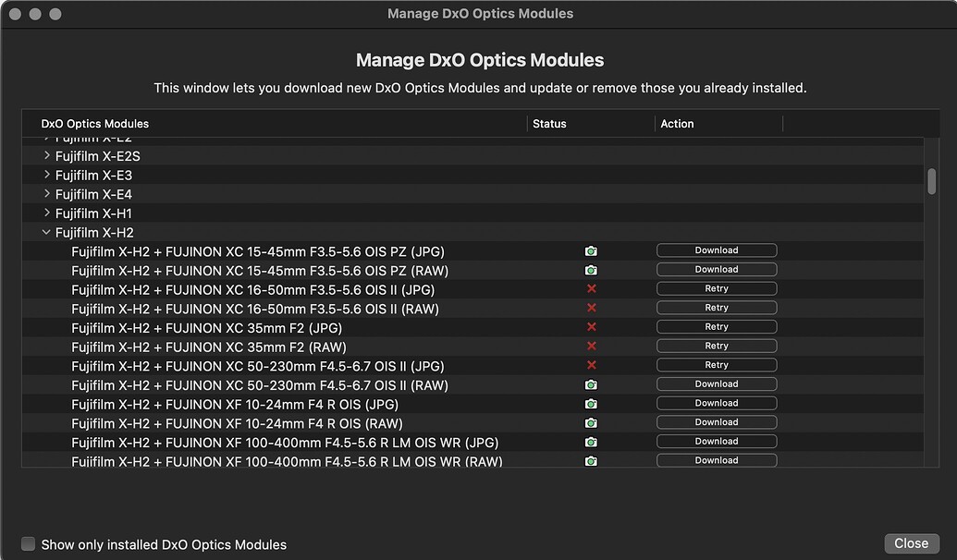Retry XC 35mm F2 (RAW) download
The width and height of the screenshot is (957, 560).
(717, 346)
